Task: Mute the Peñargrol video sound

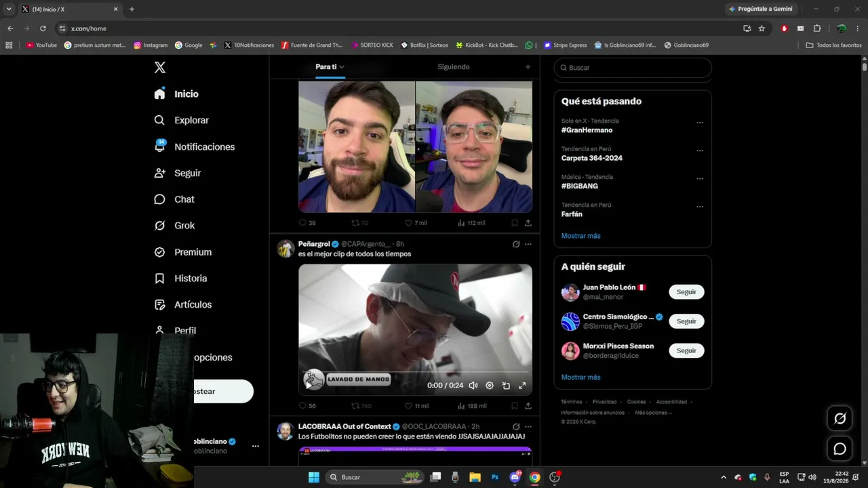Action: (473, 386)
